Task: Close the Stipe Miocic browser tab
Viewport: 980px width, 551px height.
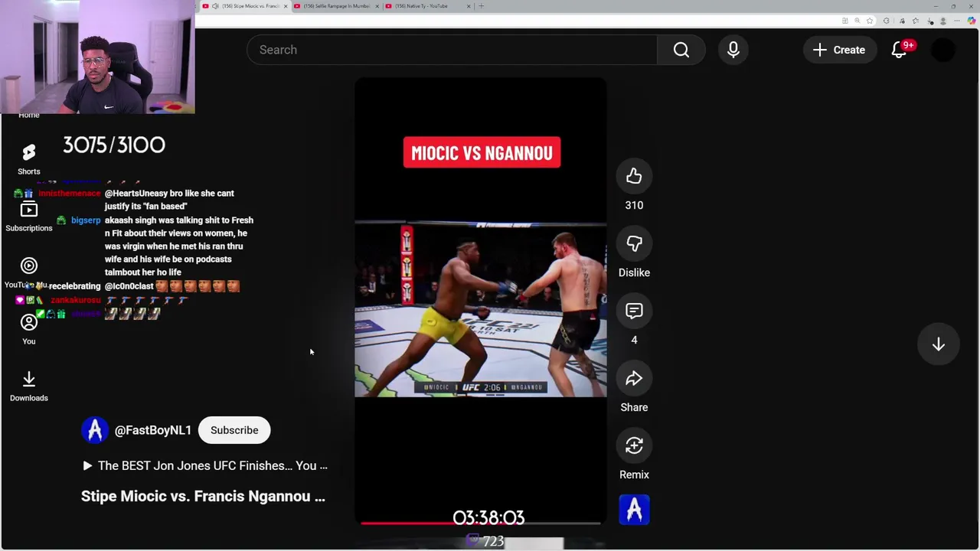Action: (x=286, y=6)
